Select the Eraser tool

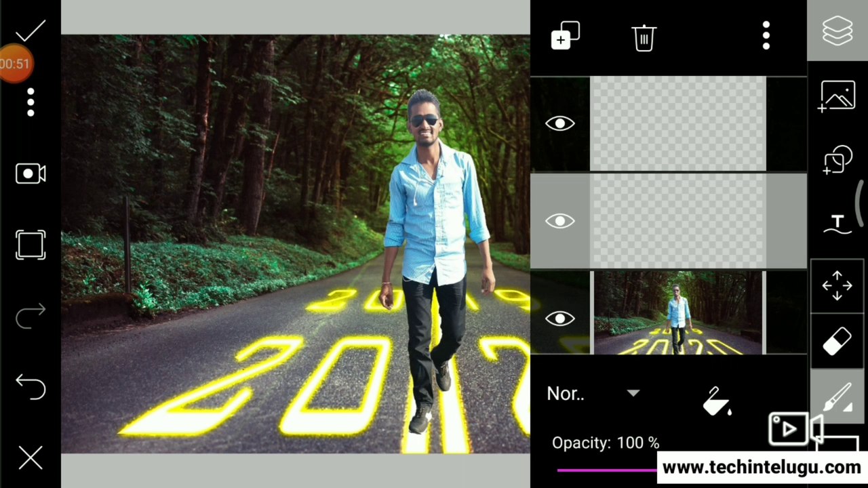click(837, 342)
